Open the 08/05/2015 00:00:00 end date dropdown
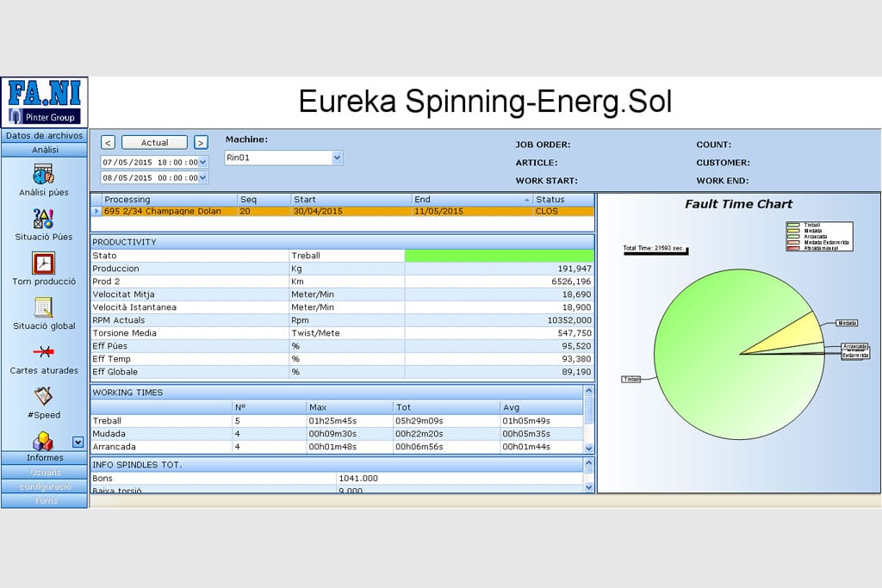 coord(203,177)
